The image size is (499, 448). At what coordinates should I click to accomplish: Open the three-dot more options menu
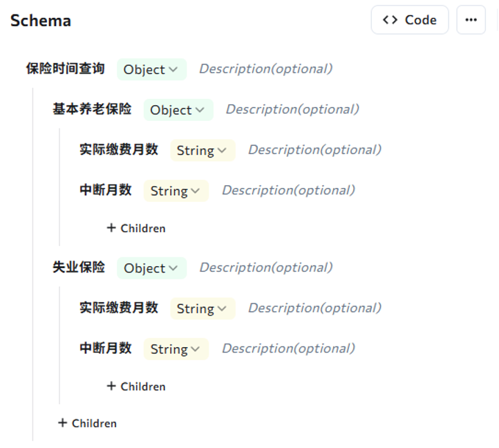click(x=471, y=20)
